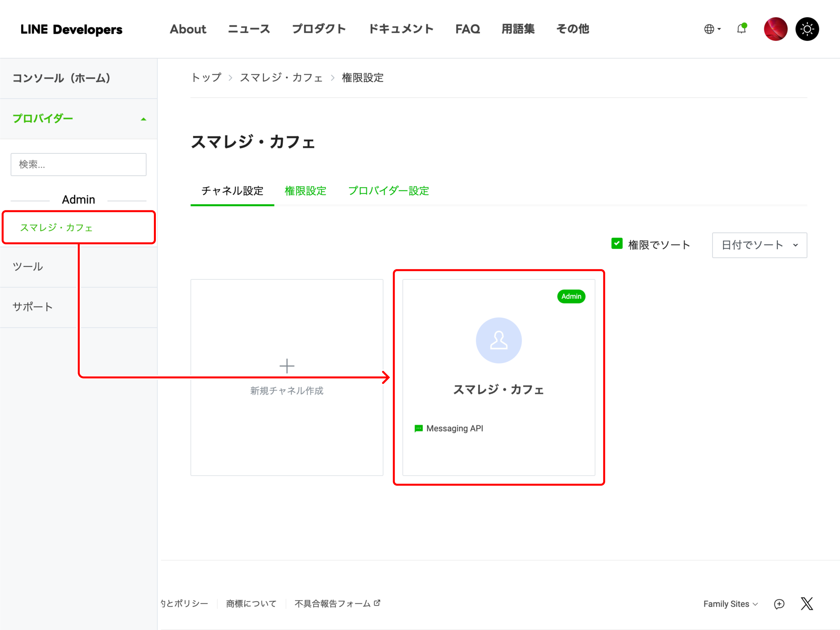Toggle the dark mode sun icon
Screen dimensions: 840x630
(807, 29)
